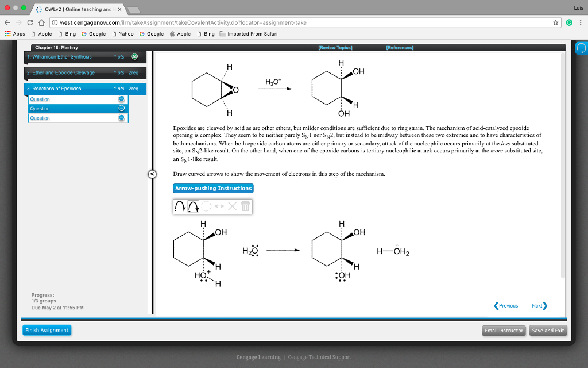Open the Imported From Safari bookmarks folder
The height and width of the screenshot is (368, 588).
click(249, 34)
